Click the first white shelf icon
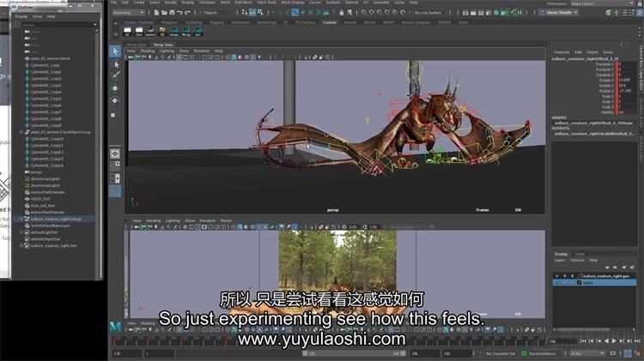Viewport: 644px width, 361px height. click(x=127, y=32)
